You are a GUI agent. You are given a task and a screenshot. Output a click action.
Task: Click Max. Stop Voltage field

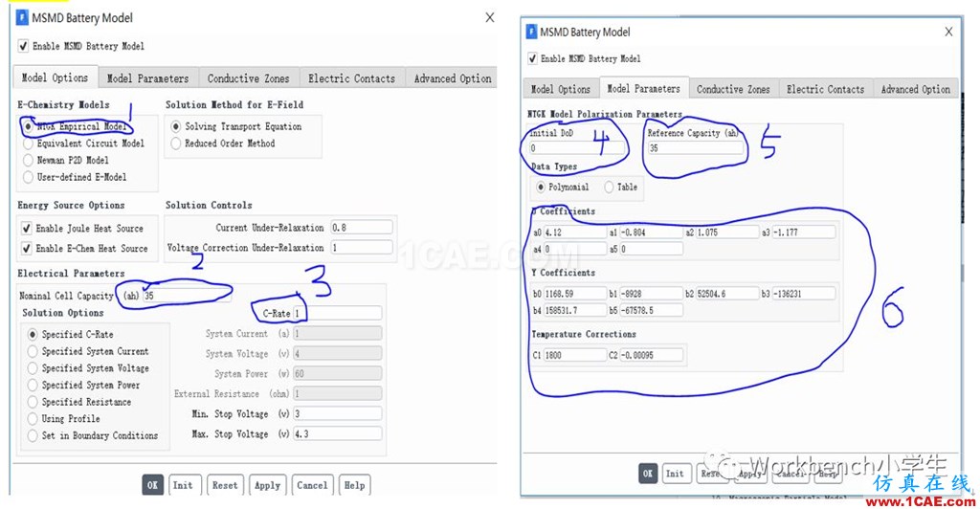point(338,433)
